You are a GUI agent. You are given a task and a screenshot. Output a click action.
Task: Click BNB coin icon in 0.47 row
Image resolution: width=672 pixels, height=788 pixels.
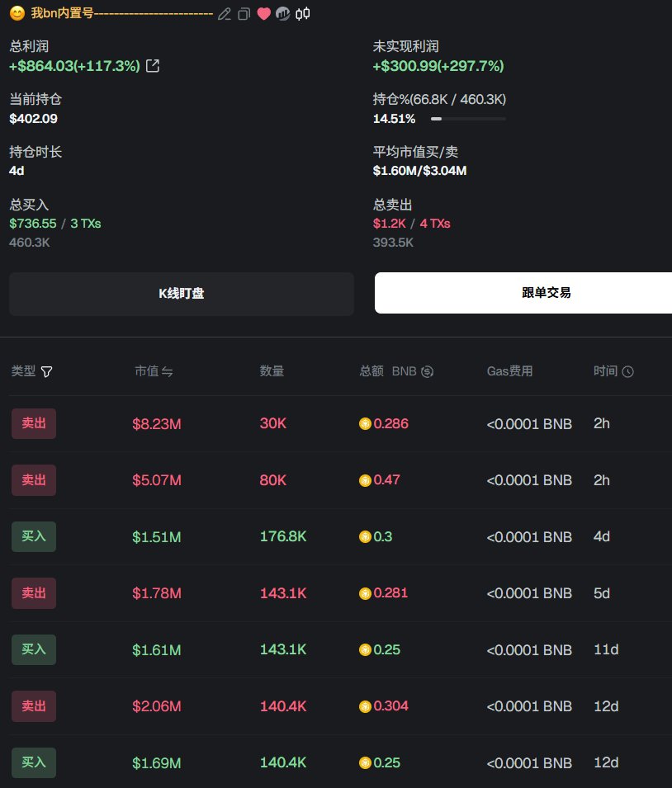365,480
